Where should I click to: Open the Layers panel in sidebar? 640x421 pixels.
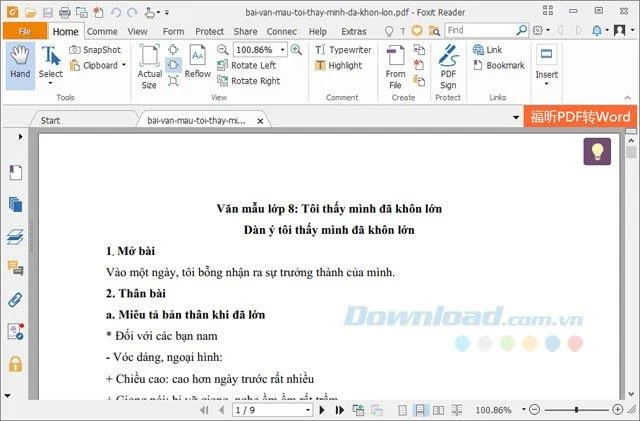click(x=15, y=237)
